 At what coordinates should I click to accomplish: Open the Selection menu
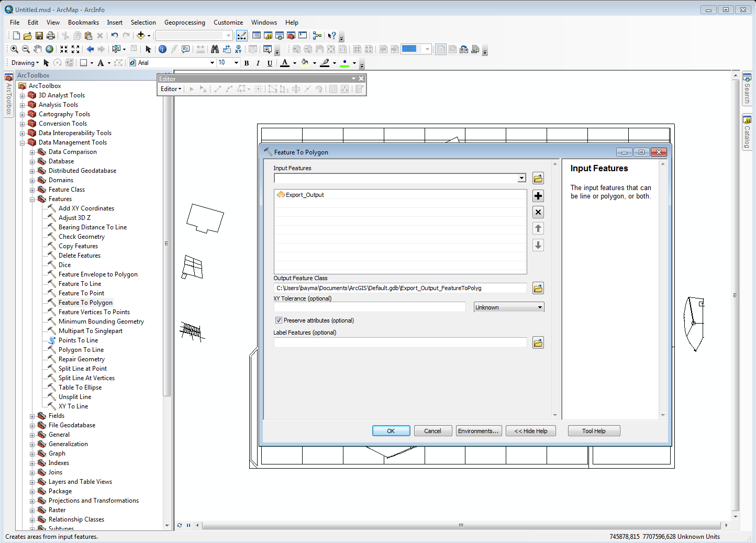(x=143, y=23)
